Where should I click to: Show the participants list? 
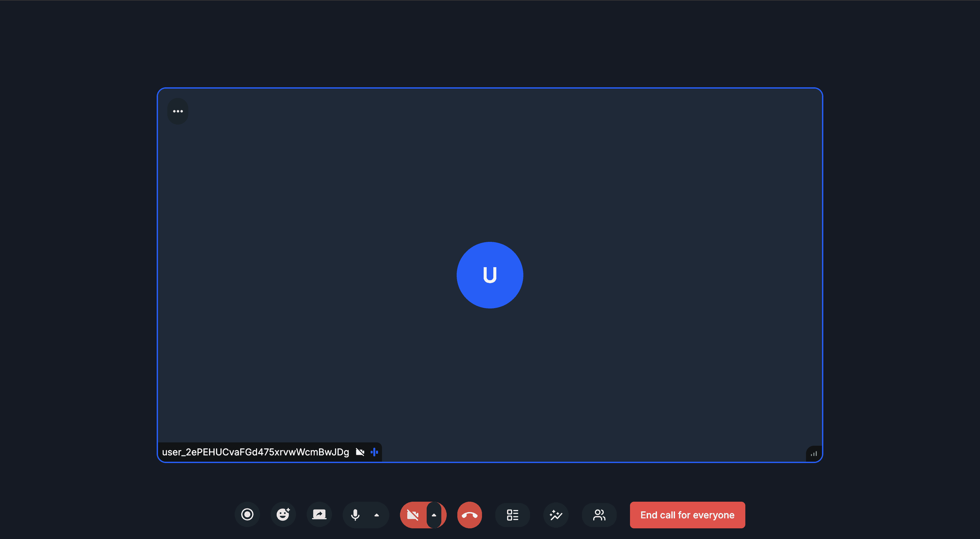(599, 515)
